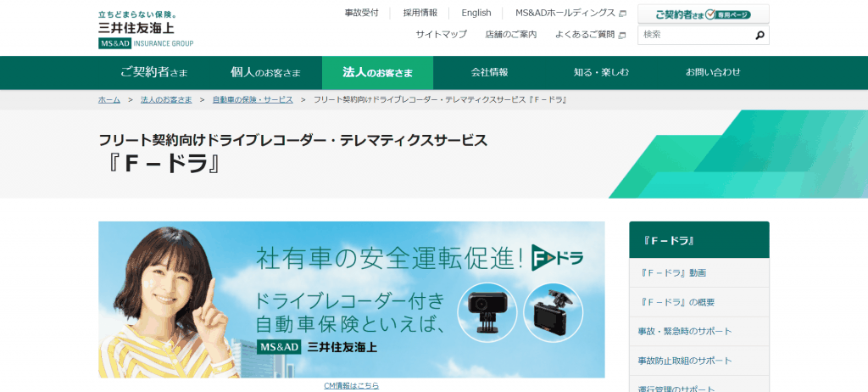Select the 知る・楽しむ navigation tab
This screenshot has width=868, height=392.
coord(601,72)
